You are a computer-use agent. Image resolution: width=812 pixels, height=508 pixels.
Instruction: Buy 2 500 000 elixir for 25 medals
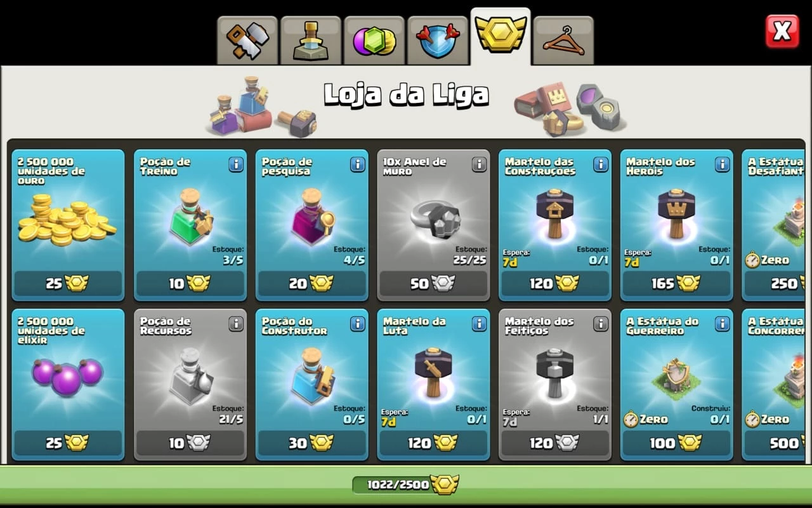point(68,443)
